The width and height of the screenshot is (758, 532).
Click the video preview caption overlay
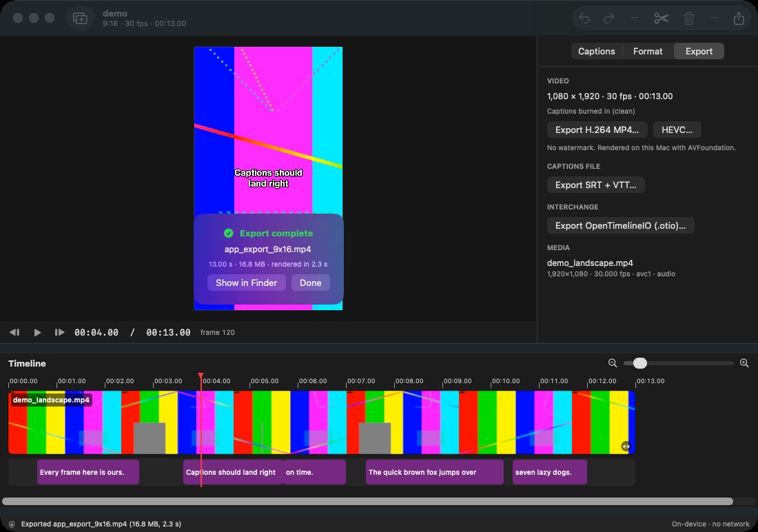pyautogui.click(x=268, y=178)
